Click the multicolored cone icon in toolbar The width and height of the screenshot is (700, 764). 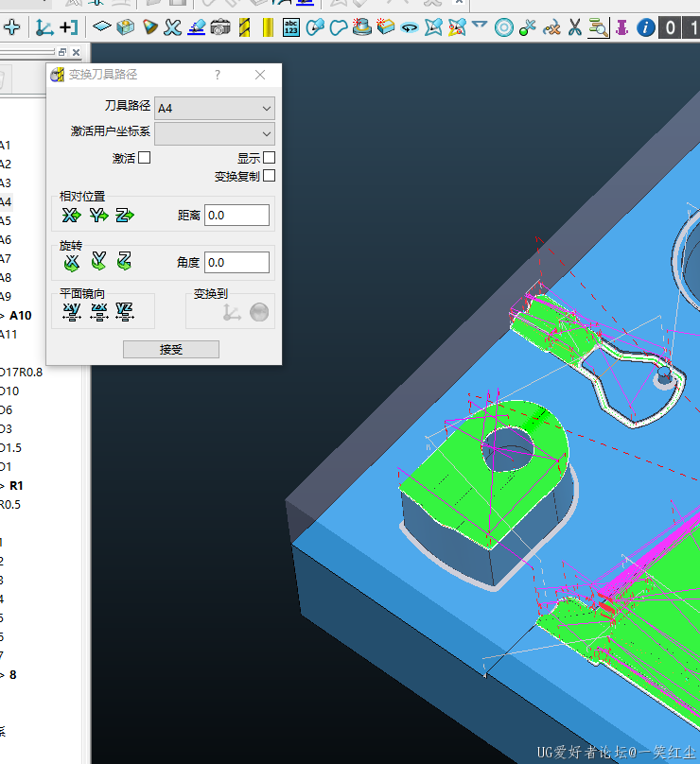pyautogui.click(x=149, y=27)
